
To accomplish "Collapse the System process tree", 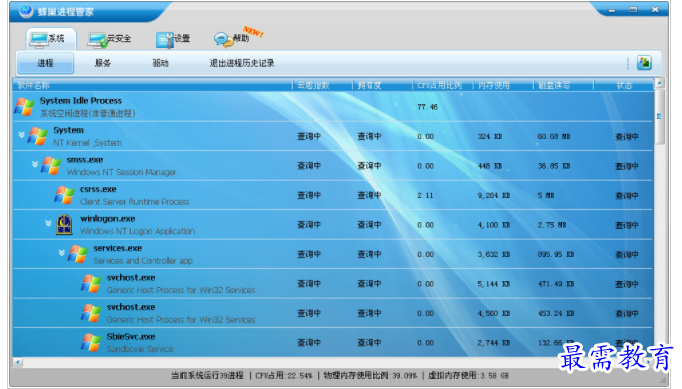I will [x=21, y=134].
